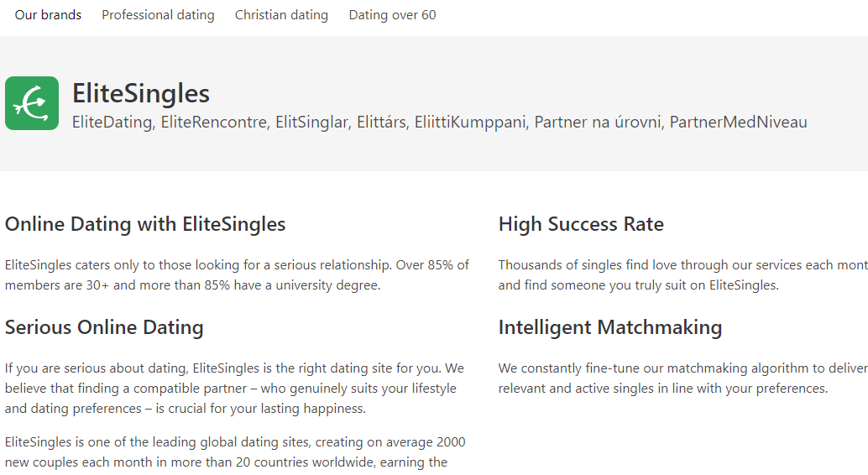Go to Professional dating page
Screen dimensions: 868x475
point(158,15)
